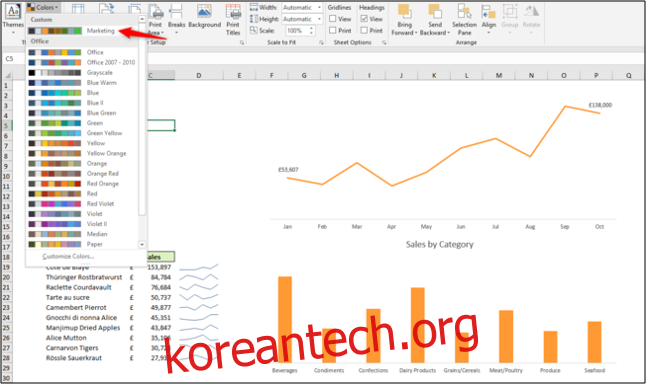Collapse the Colors dropdown button

pos(43,7)
